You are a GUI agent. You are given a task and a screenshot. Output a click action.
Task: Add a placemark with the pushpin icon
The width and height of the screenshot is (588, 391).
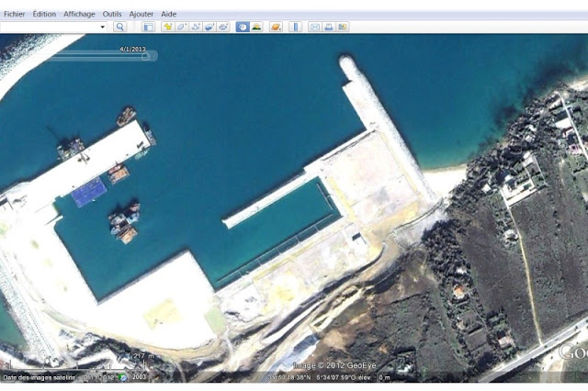coord(168,28)
